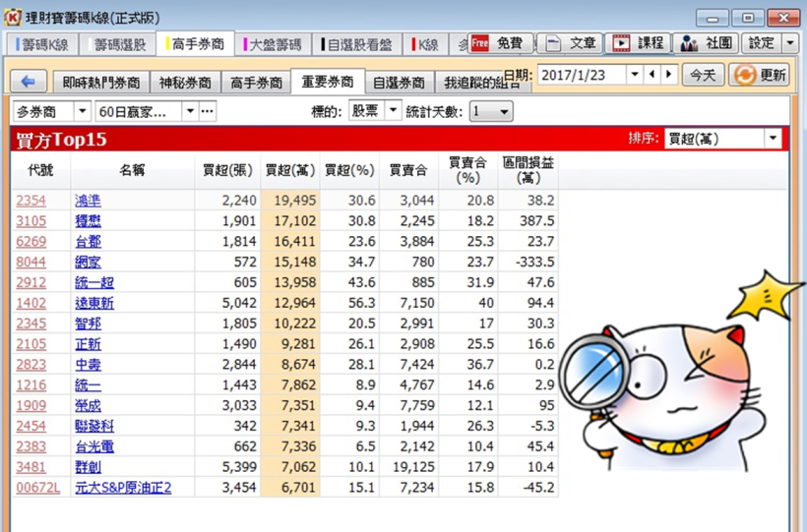Screen dimensions: 807x532
Task: Open the 高手券商 sub-tab
Action: (256, 83)
